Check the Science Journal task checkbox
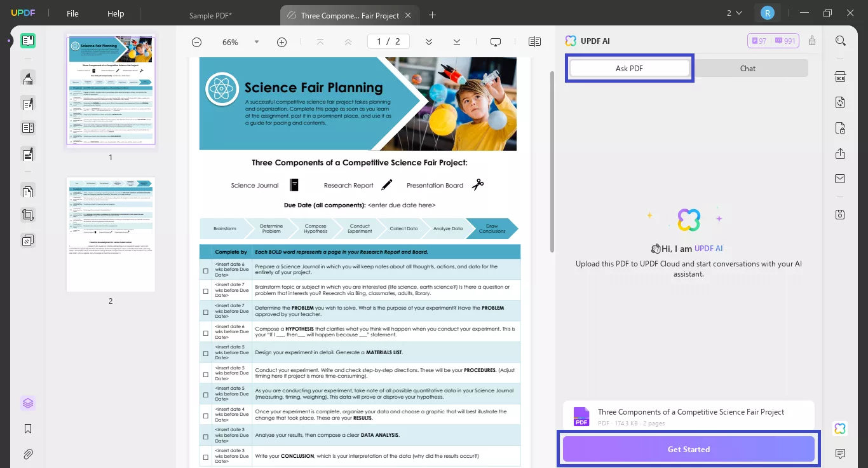868x468 pixels. pos(205,271)
